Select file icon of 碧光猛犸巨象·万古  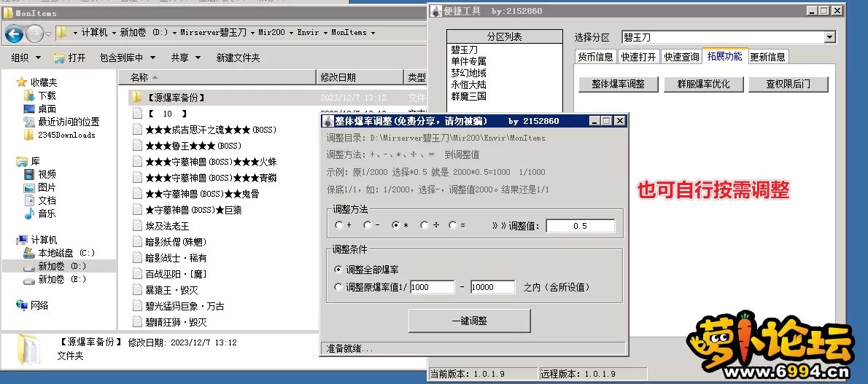click(x=137, y=306)
